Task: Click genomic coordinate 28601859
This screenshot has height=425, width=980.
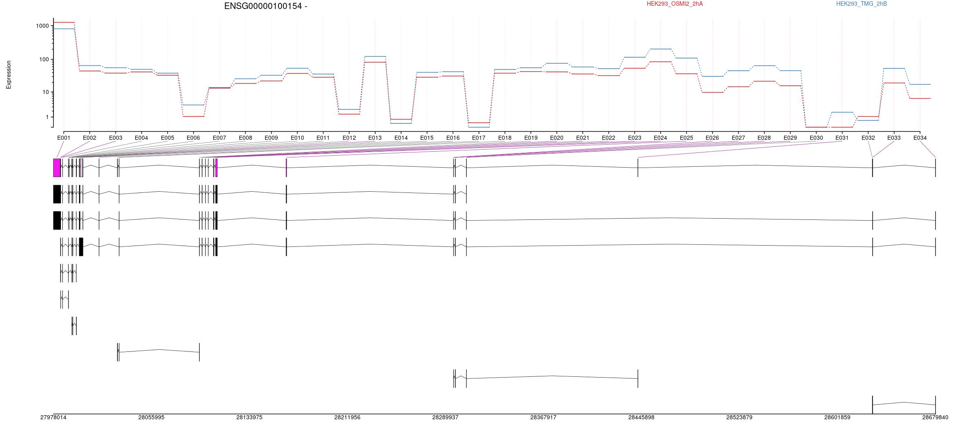Action: [x=837, y=417]
